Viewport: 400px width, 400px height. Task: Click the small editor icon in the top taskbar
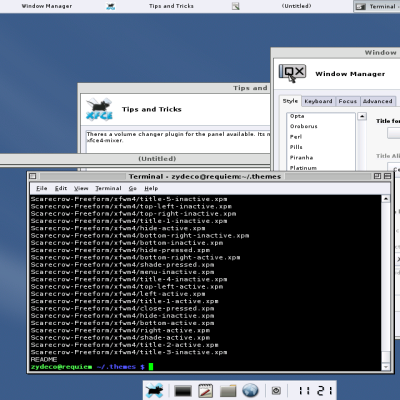(236, 6)
